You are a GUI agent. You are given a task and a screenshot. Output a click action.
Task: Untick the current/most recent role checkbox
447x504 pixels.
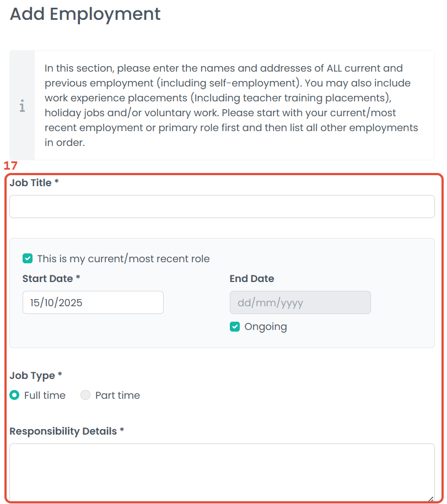point(28,258)
